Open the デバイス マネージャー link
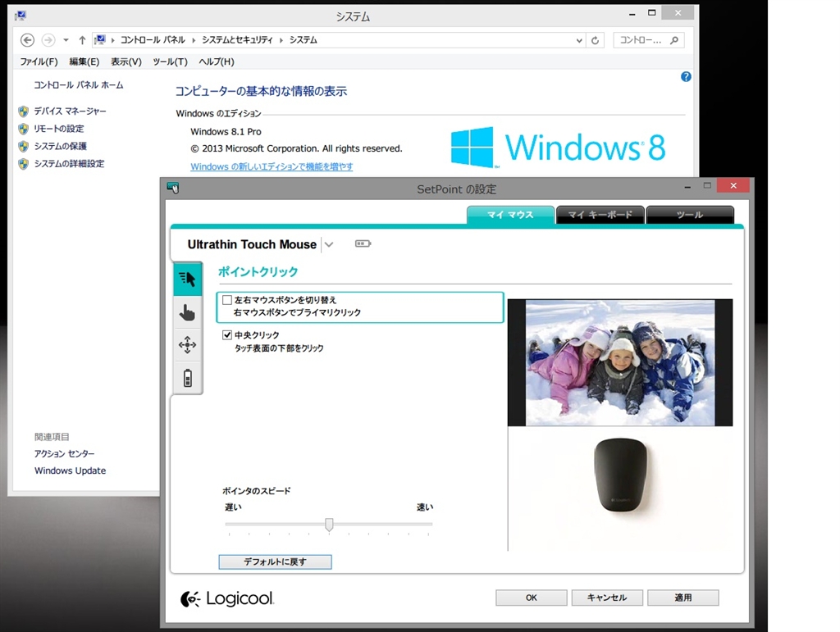Image resolution: width=840 pixels, height=632 pixels. (x=71, y=111)
